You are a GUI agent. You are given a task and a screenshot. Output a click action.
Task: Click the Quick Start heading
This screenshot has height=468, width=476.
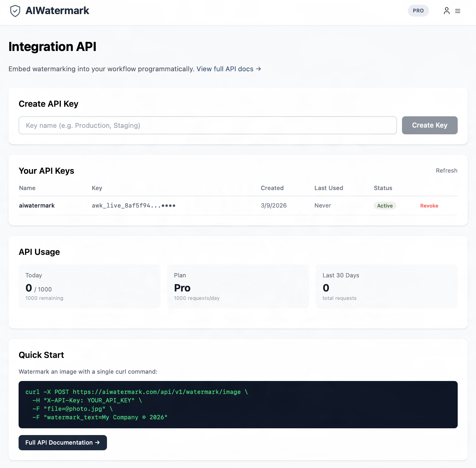pyautogui.click(x=41, y=355)
